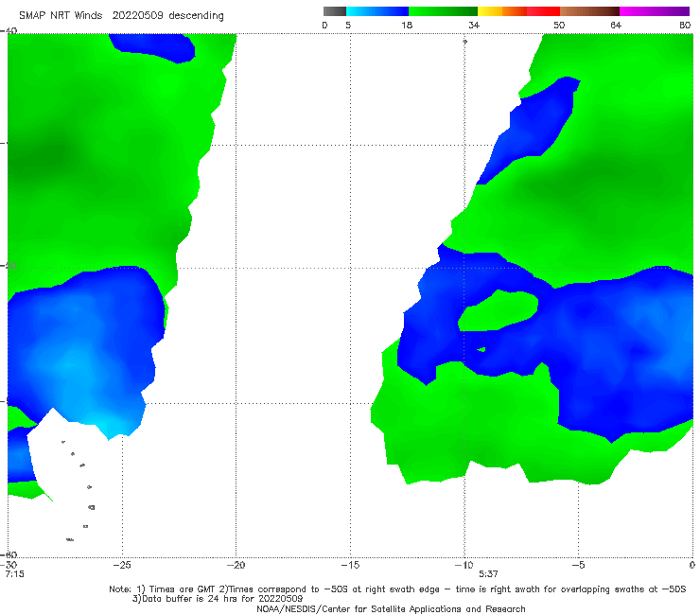700x615 pixels.
Task: Click the oval green patch within the blue region
Action: click(499, 311)
